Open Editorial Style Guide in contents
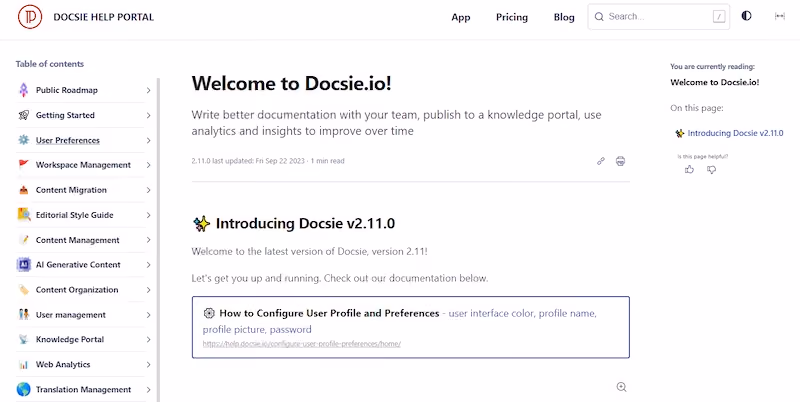This screenshot has width=800, height=402. 74,215
